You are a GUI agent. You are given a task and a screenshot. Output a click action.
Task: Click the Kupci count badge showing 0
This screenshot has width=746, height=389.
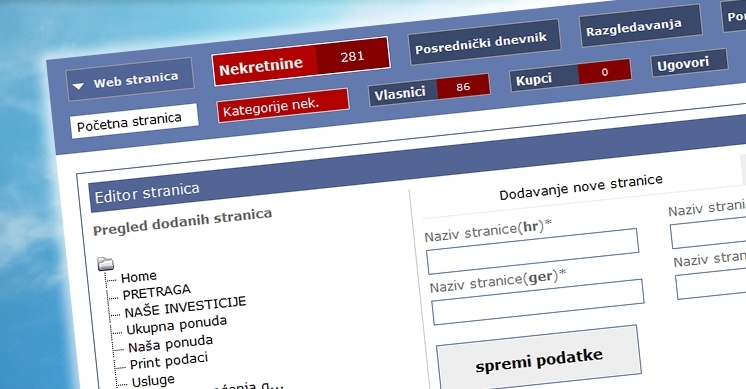coord(605,71)
